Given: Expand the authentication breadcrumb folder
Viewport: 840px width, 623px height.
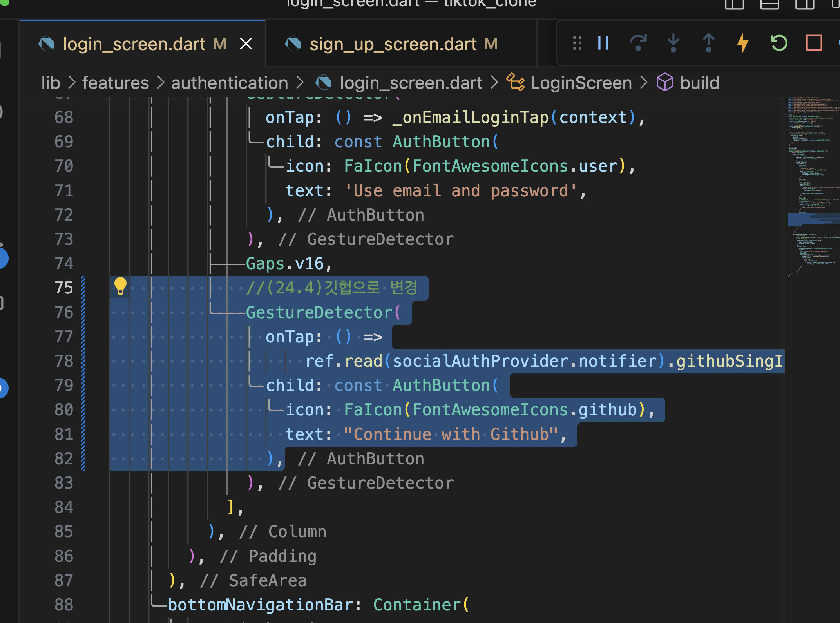Looking at the screenshot, I should (x=230, y=83).
